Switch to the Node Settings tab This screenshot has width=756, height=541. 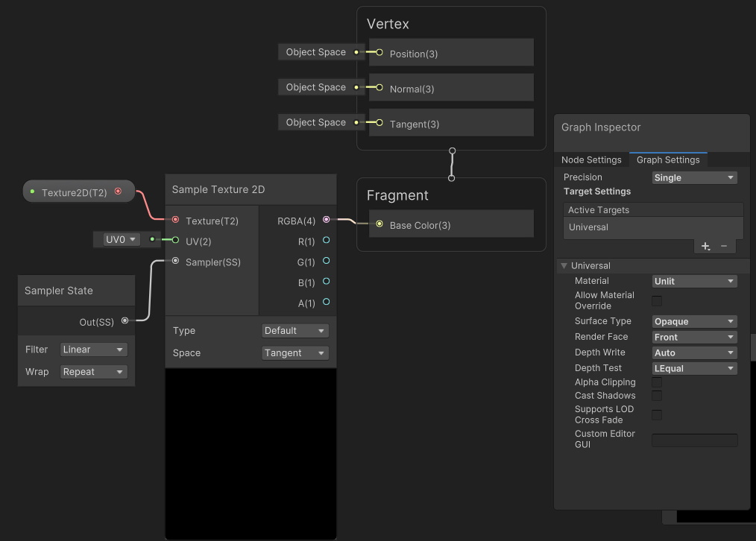click(591, 159)
